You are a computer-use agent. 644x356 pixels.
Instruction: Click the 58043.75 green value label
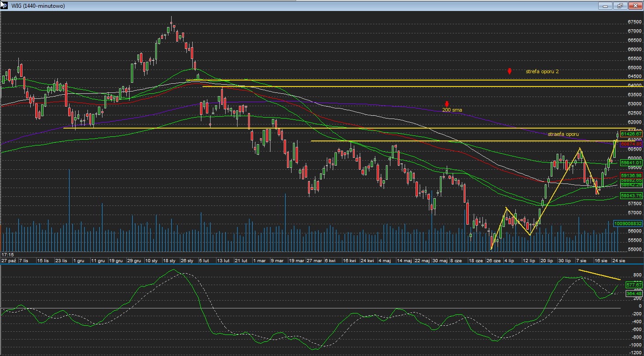click(x=631, y=195)
